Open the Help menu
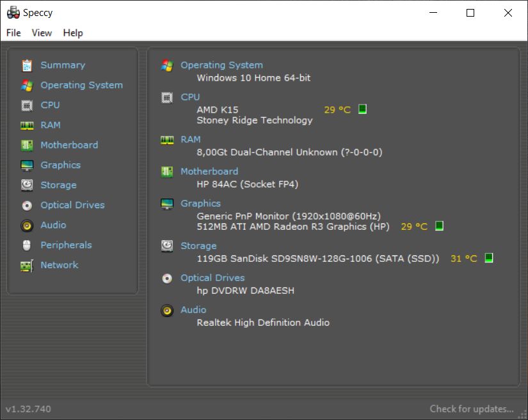The height and width of the screenshot is (420, 528). [73, 33]
